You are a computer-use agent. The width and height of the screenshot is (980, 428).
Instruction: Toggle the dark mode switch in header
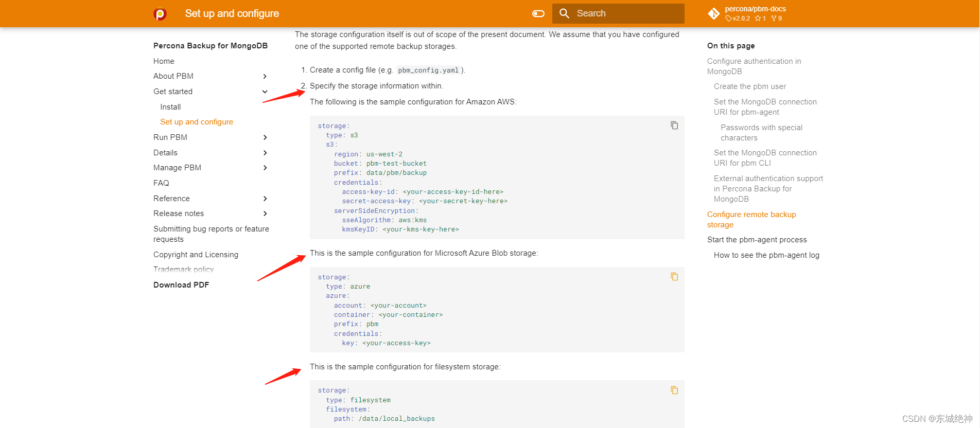click(x=538, y=14)
